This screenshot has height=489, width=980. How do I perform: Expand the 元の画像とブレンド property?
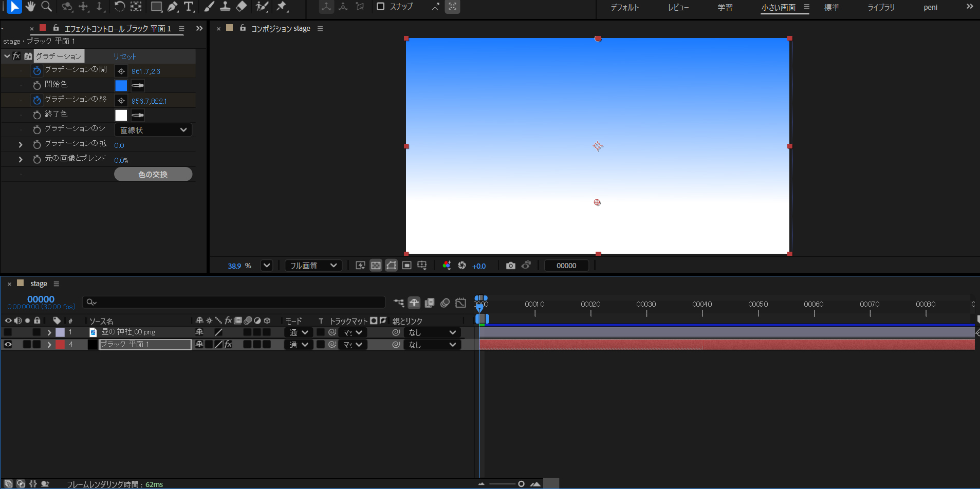tap(21, 160)
